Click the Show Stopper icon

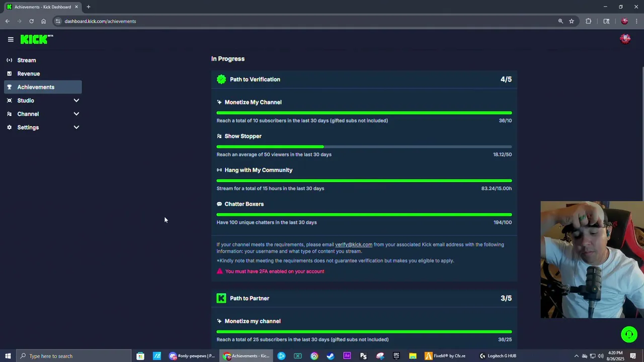click(x=219, y=136)
